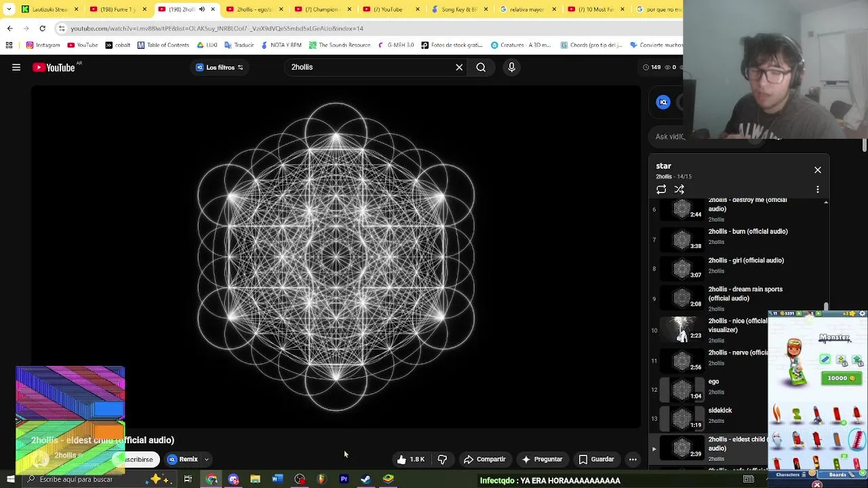
Task: Open File Explorer from taskbar
Action: coord(255,480)
